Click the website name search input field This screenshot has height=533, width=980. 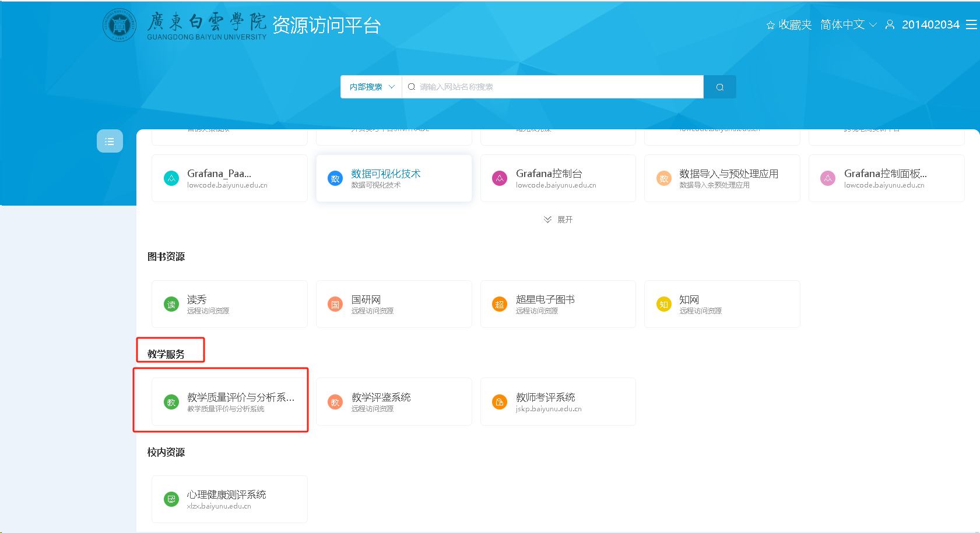point(554,87)
